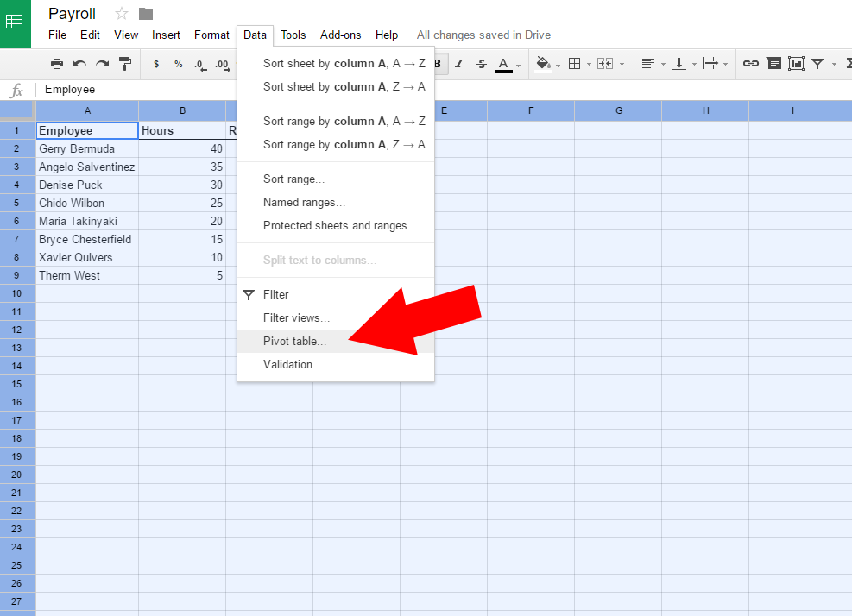The width and height of the screenshot is (852, 616).
Task: Decrease decimal places icon
Action: [x=200, y=65]
